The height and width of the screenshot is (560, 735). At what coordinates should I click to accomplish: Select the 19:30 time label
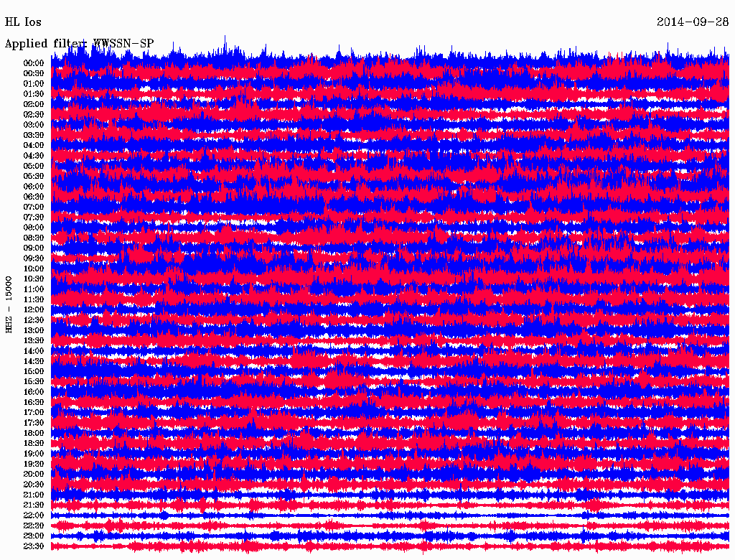point(33,464)
